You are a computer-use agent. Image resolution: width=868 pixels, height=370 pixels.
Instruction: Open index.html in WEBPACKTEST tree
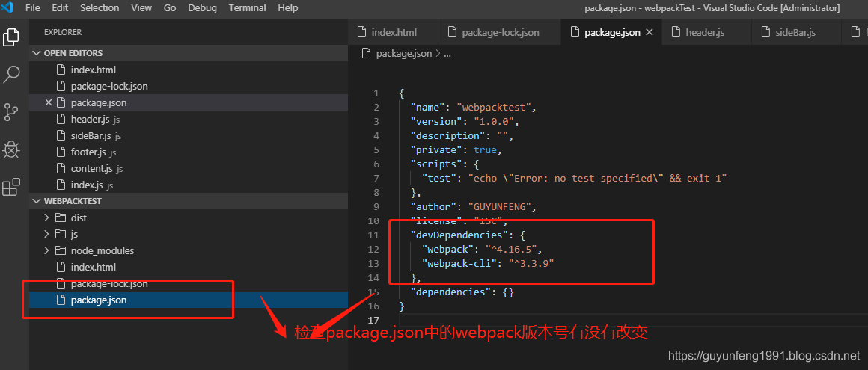coord(189,267)
